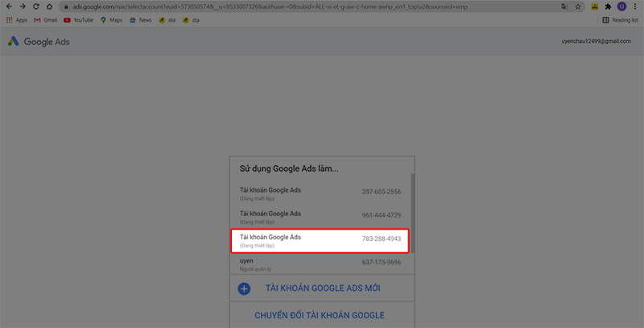Click the blue plus icon for new account
The width and height of the screenshot is (644, 328).
pos(244,288)
